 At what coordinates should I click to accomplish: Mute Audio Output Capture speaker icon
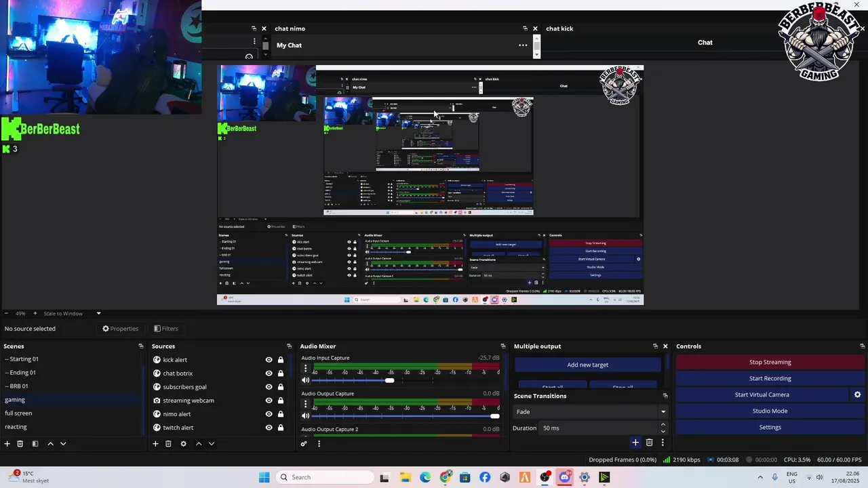(305, 415)
